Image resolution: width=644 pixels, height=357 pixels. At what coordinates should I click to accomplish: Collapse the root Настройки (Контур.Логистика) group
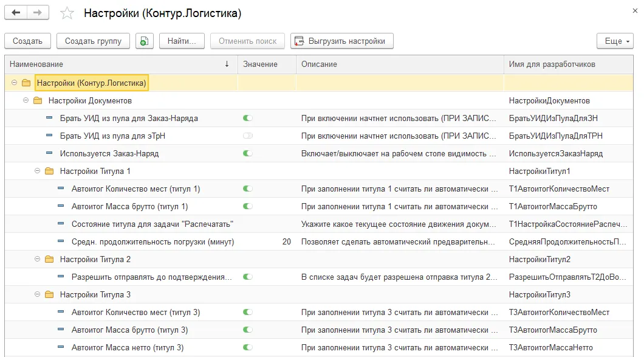pos(15,83)
